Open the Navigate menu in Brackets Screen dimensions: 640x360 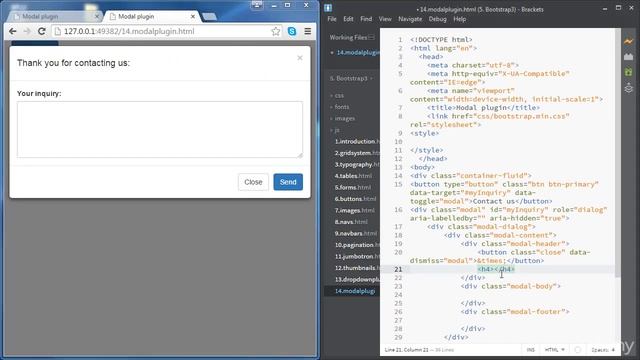point(410,19)
